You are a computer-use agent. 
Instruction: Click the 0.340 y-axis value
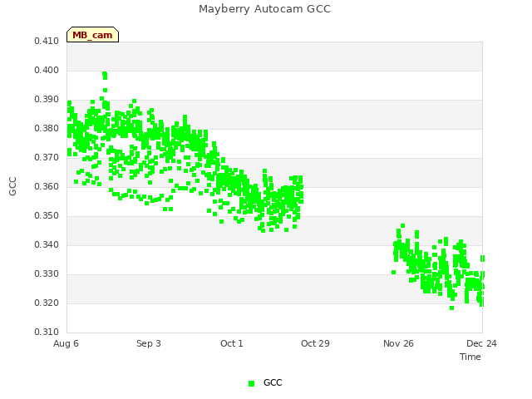[47, 244]
